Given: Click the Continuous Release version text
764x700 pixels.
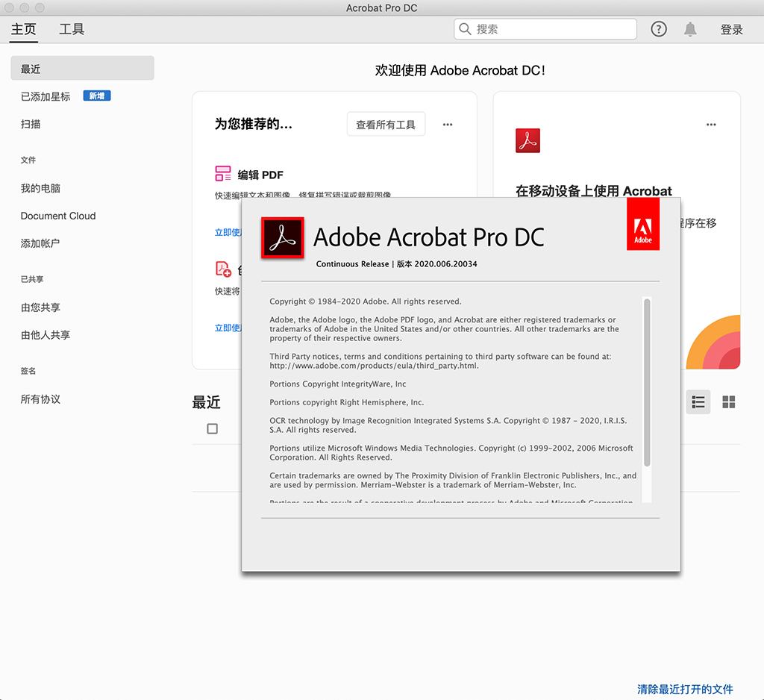Looking at the screenshot, I should point(397,263).
